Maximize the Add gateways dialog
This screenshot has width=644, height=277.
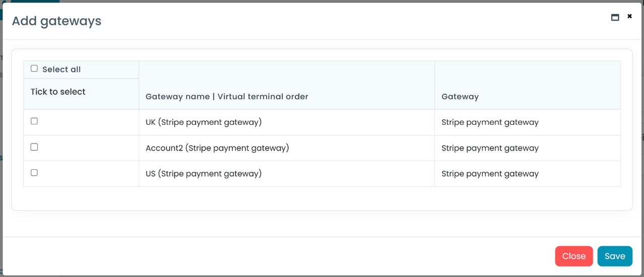[615, 17]
